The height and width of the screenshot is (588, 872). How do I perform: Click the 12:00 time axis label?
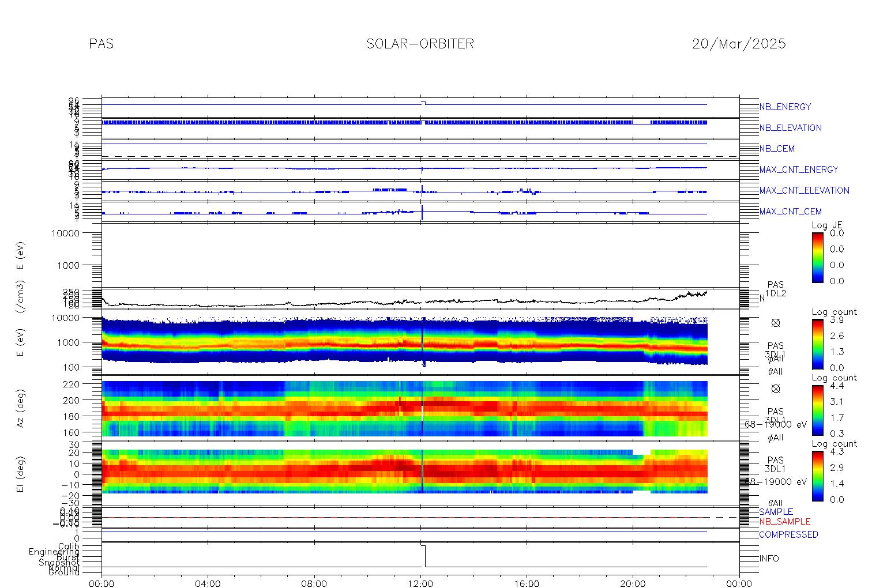click(x=420, y=583)
